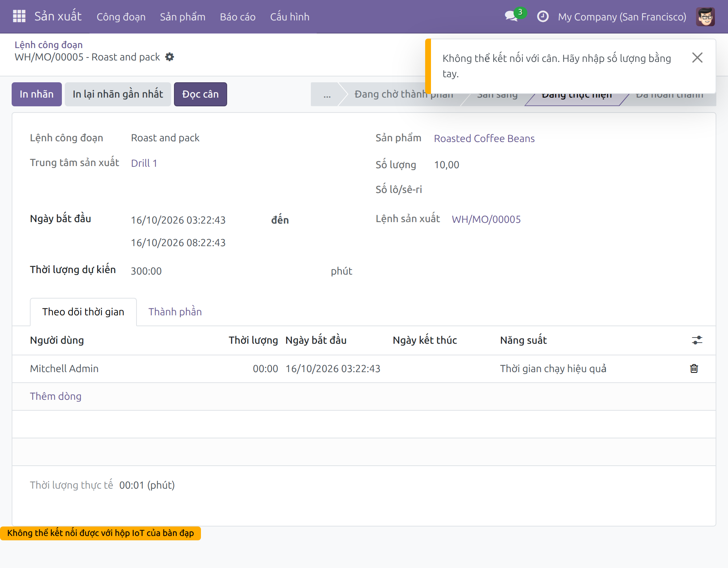Open the gear actions menu beside title
The width and height of the screenshot is (728, 568).
click(x=170, y=57)
